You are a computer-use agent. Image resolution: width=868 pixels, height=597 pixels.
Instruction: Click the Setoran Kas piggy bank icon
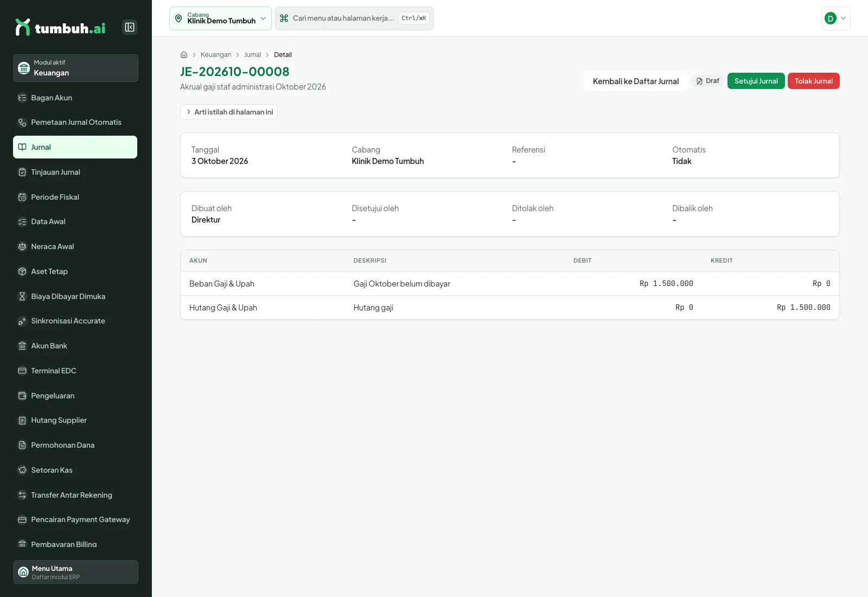(22, 470)
